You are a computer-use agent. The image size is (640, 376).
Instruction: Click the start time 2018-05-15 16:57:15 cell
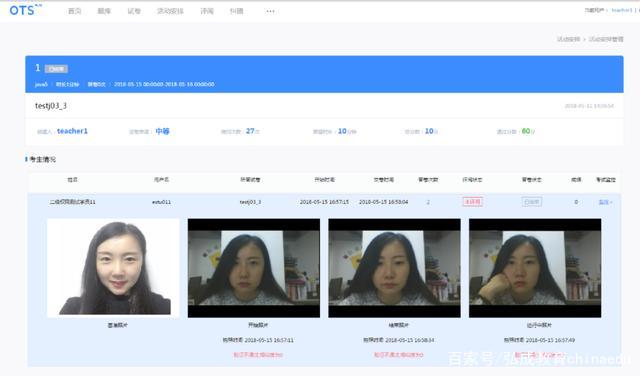(x=324, y=202)
